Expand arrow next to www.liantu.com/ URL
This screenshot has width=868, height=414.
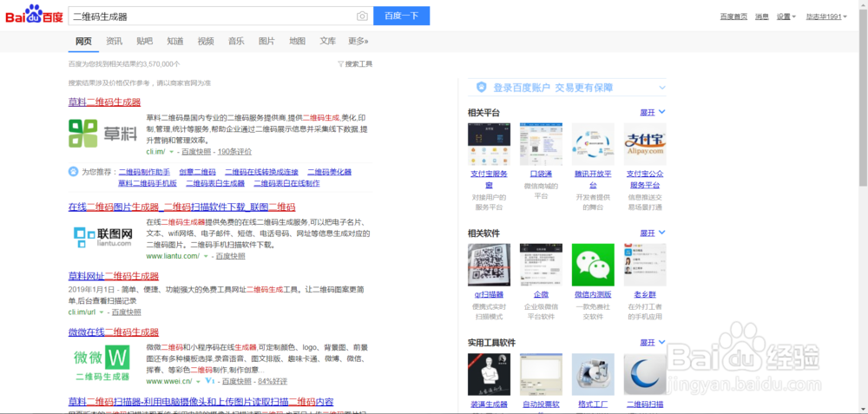click(206, 256)
